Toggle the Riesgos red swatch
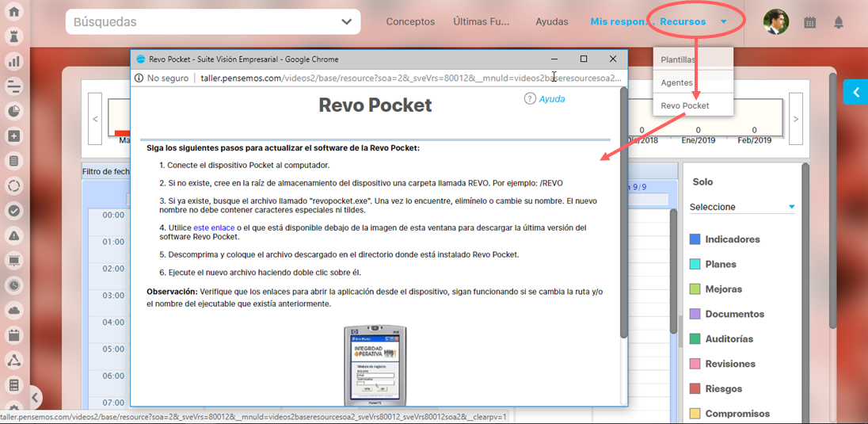The width and height of the screenshot is (868, 424). point(695,389)
